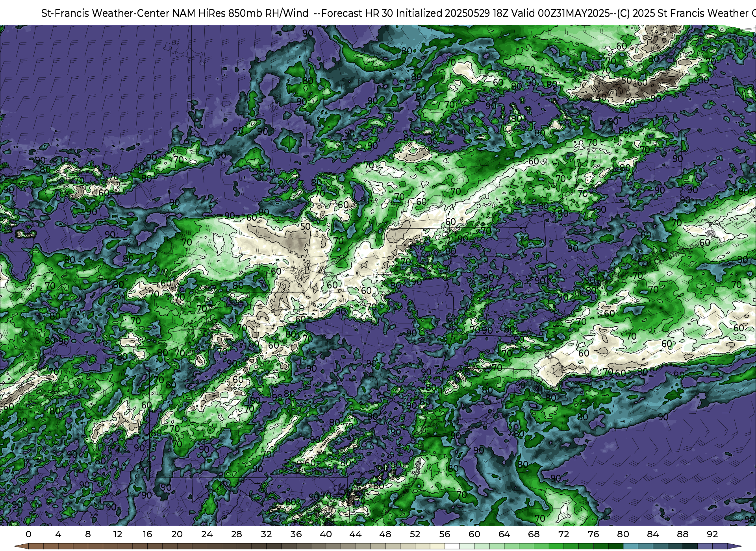Click the colorbar tick label "16"
The width and height of the screenshot is (756, 551).
pos(147,534)
